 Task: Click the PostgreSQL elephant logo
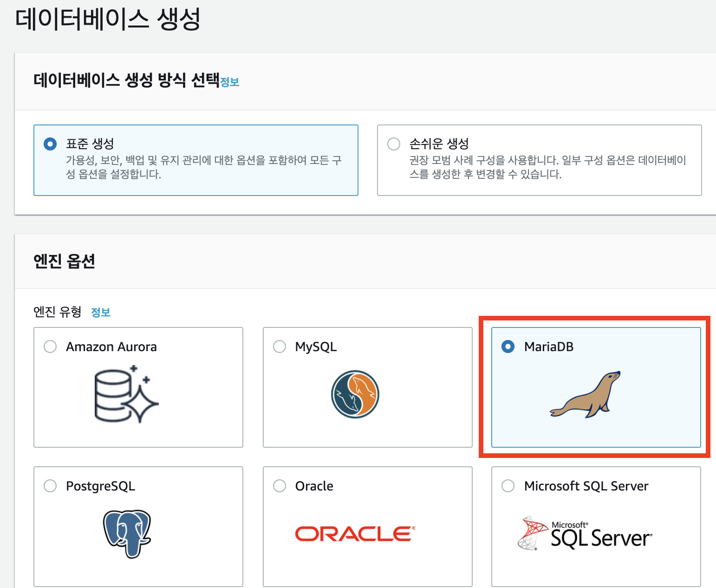tap(127, 534)
